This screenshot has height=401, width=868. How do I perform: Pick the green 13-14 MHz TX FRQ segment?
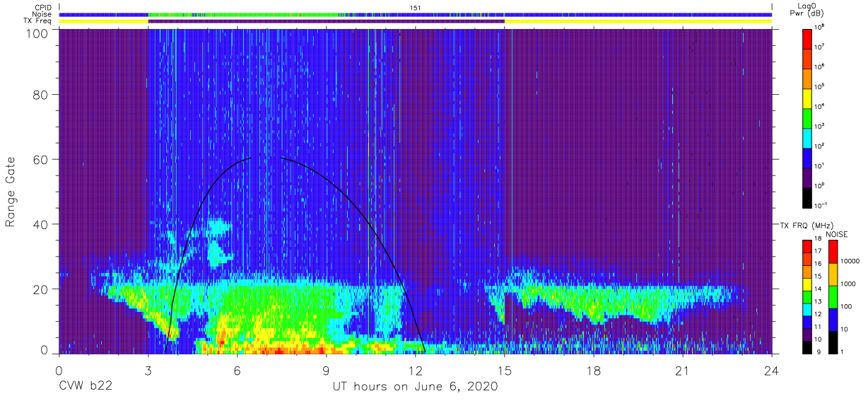[807, 296]
